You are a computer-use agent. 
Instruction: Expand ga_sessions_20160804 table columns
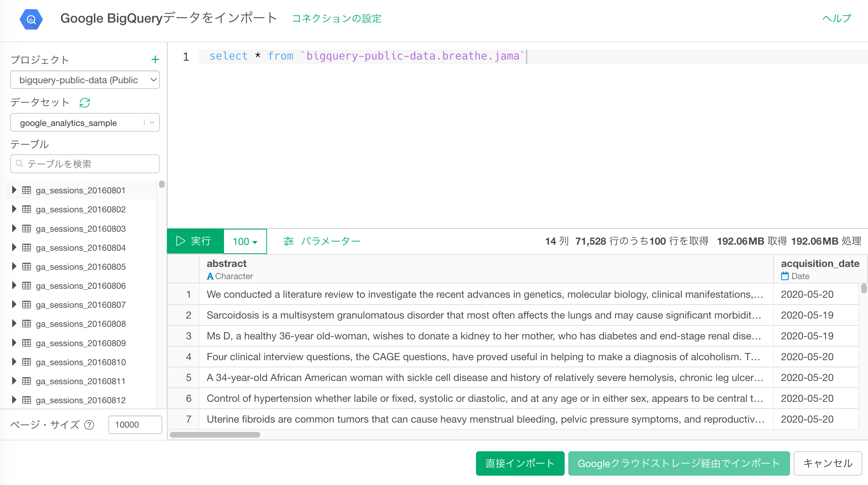[14, 247]
